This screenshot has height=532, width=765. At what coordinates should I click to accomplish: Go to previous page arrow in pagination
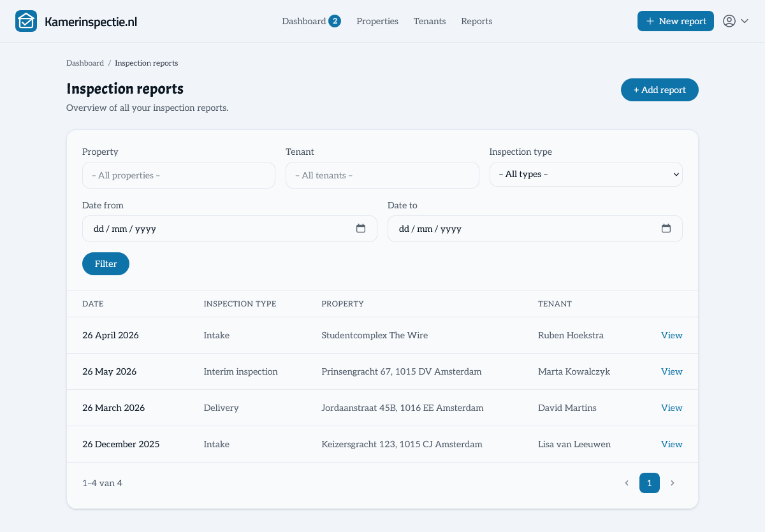click(x=627, y=483)
